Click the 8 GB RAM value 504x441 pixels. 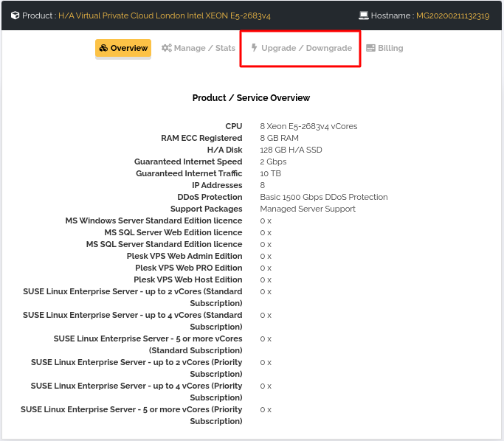pyautogui.click(x=280, y=138)
